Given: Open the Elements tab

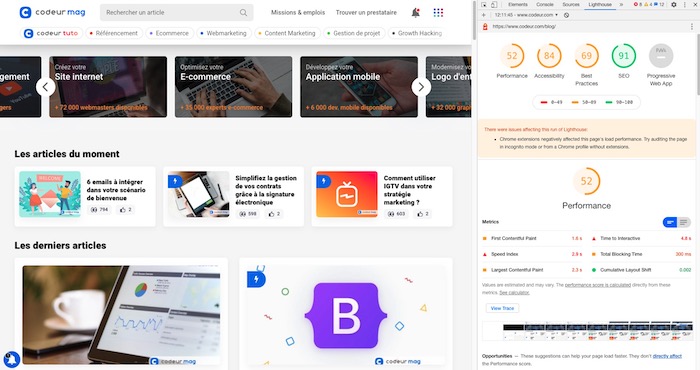Looking at the screenshot, I should [x=517, y=4].
